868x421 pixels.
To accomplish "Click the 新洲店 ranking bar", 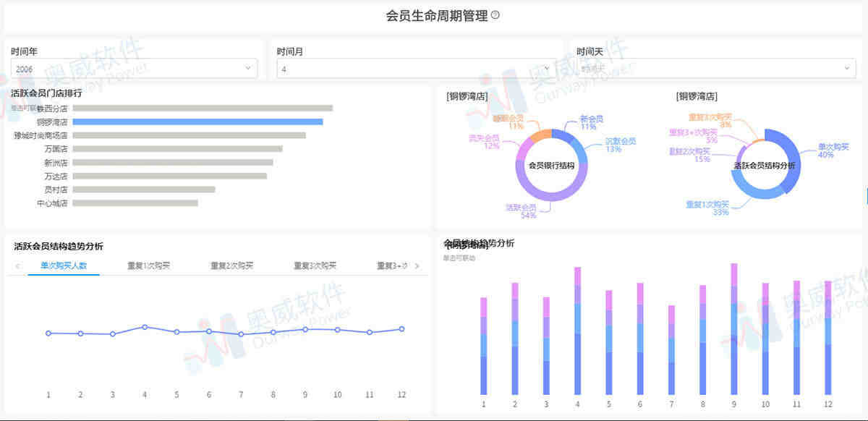I will pyautogui.click(x=173, y=163).
